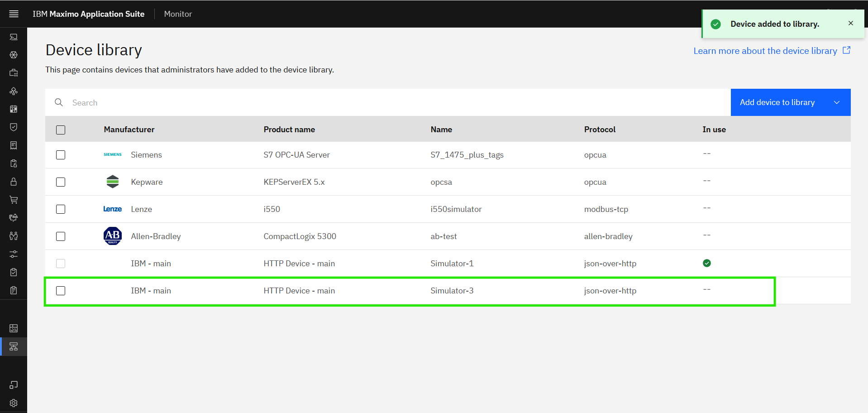Open the shopping cart sidebar icon

pos(14,200)
